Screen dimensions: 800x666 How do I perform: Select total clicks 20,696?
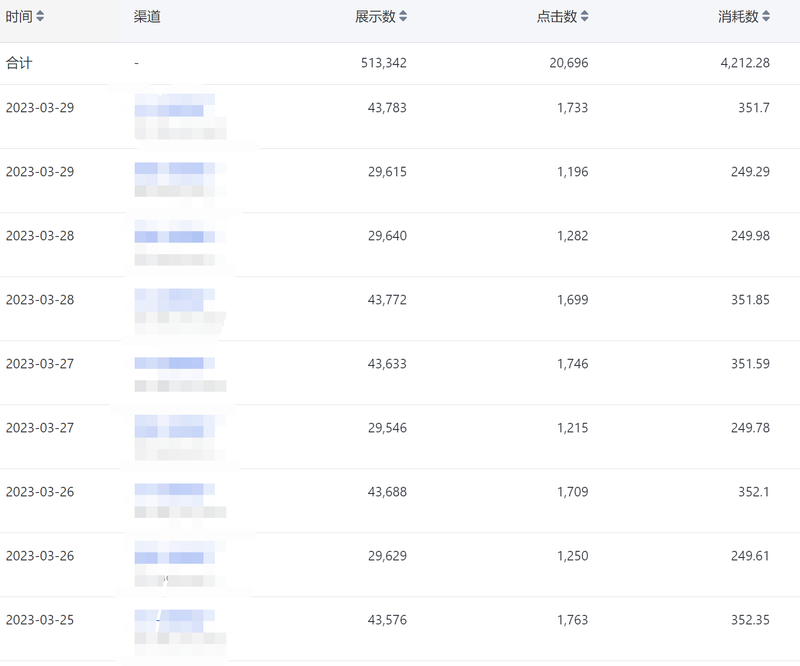pyautogui.click(x=569, y=63)
